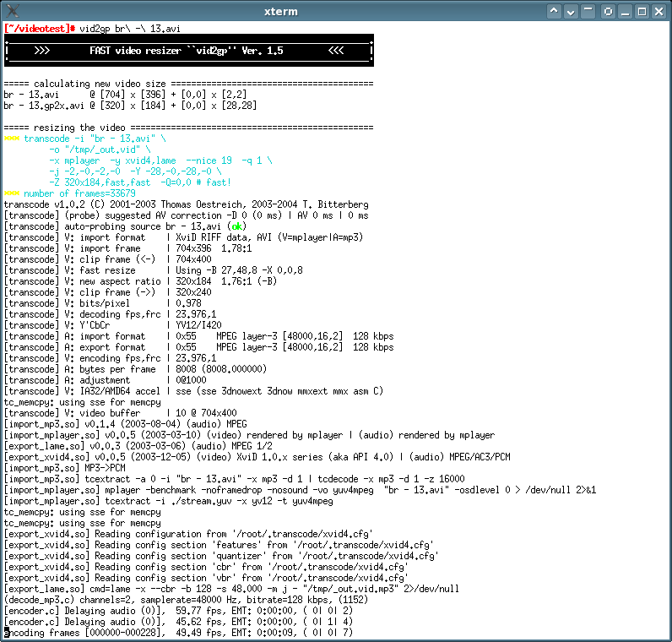The image size is (672, 642).
Task: Click the green 'ok' auto-probing status
Action: click(238, 227)
